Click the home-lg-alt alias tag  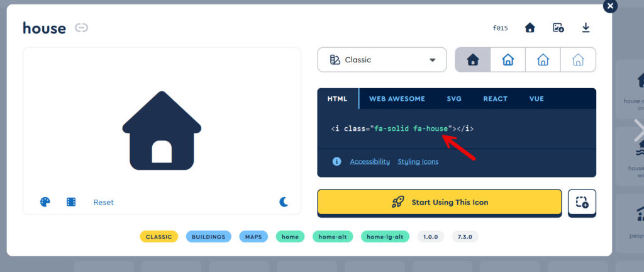[386, 237]
